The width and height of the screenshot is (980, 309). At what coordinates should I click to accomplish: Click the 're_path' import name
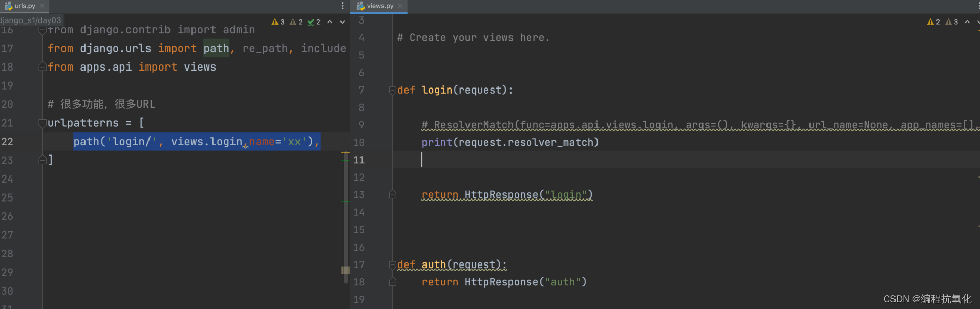265,49
